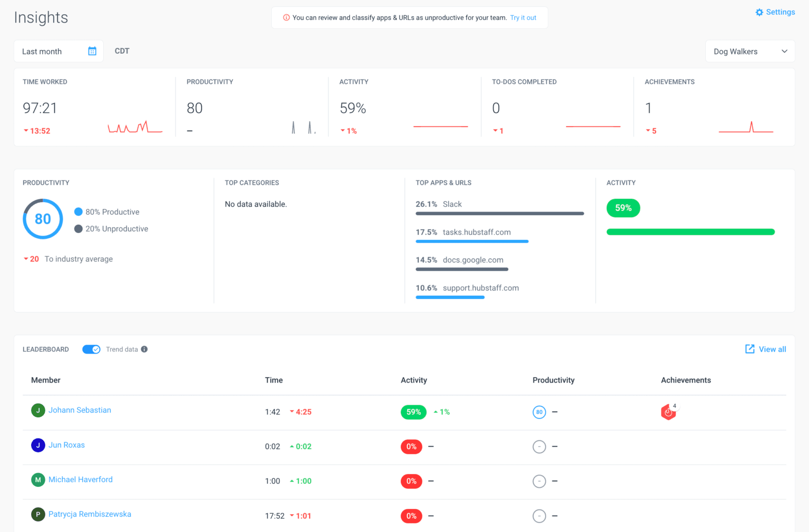Click the Achievements sparkline chart
The width and height of the screenshot is (809, 532).
pos(746,127)
